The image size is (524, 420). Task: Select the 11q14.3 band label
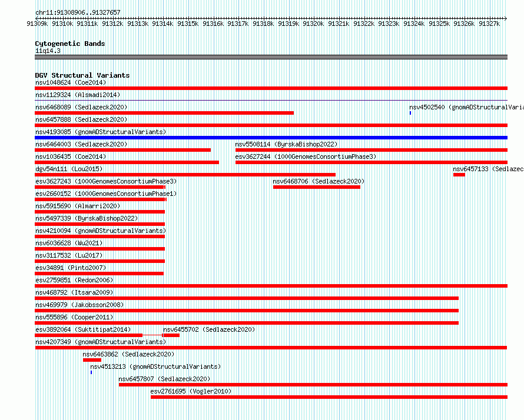pos(48,51)
